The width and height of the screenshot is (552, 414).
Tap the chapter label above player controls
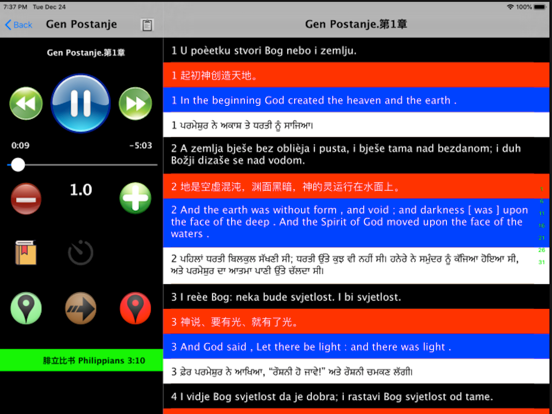[86, 53]
